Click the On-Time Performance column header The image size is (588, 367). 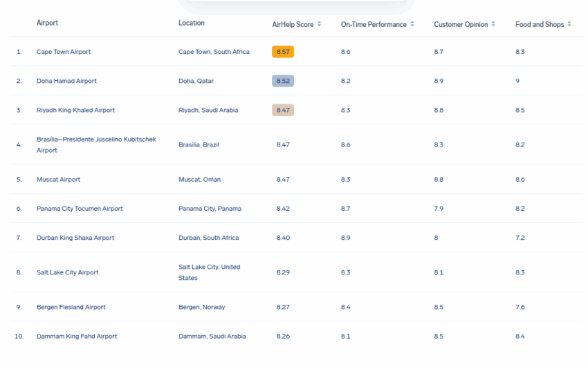click(x=374, y=24)
